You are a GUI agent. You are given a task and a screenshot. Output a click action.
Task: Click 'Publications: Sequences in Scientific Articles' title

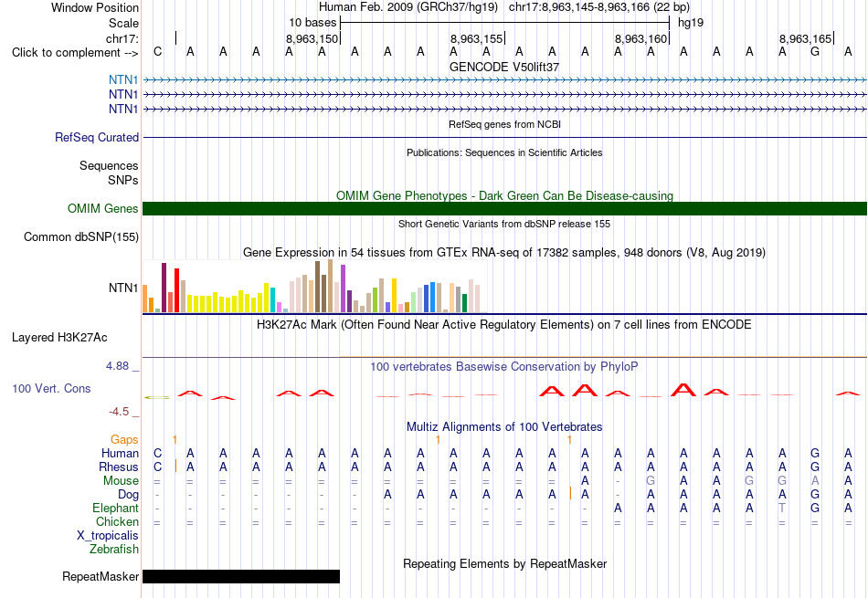point(504,152)
